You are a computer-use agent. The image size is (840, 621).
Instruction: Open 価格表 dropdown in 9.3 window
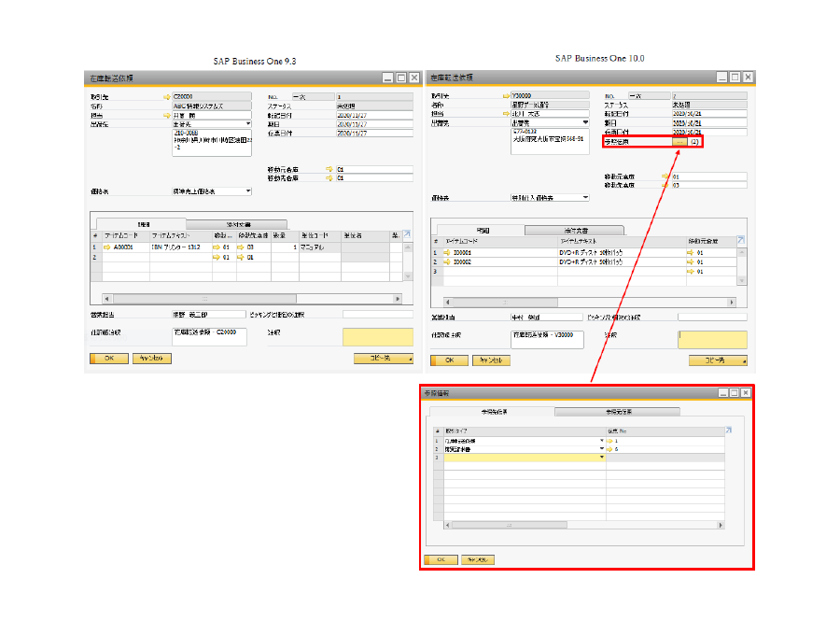tap(248, 191)
